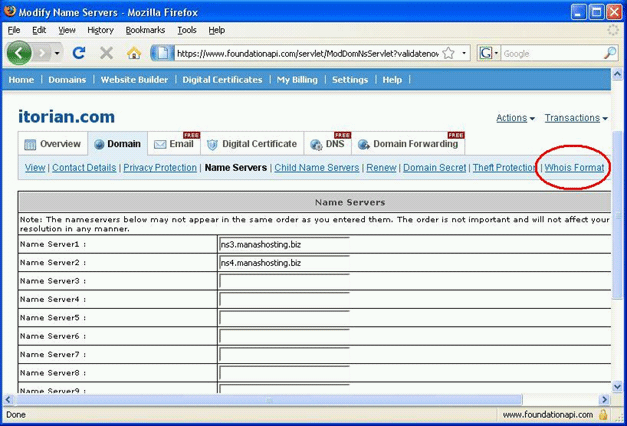Open Contact Details link

(x=84, y=168)
